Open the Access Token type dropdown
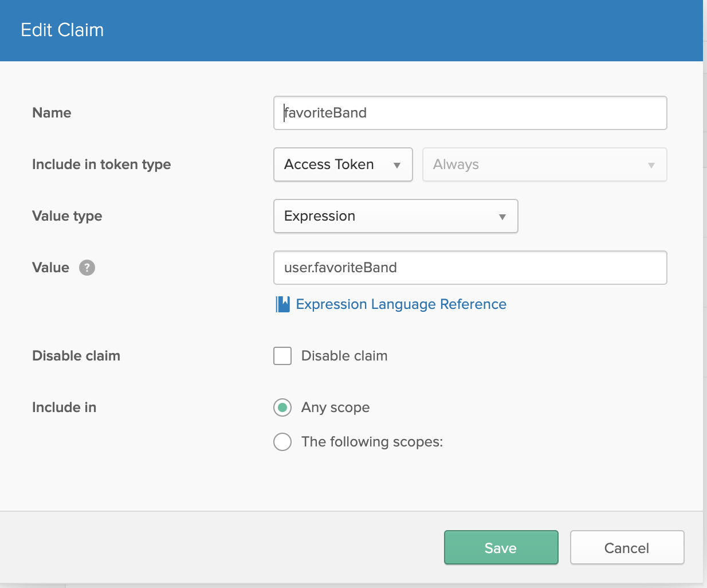 pyautogui.click(x=343, y=164)
